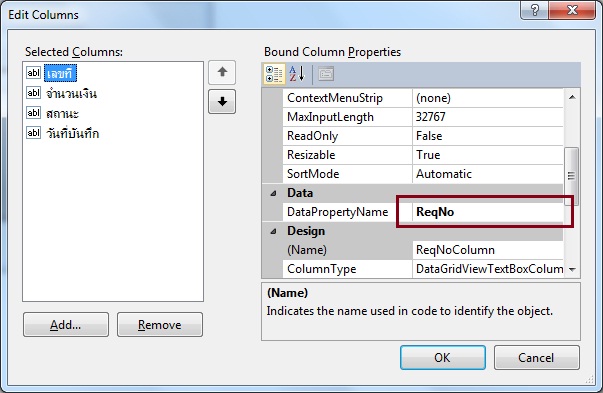Click the ReadOnly value False

coord(488,136)
